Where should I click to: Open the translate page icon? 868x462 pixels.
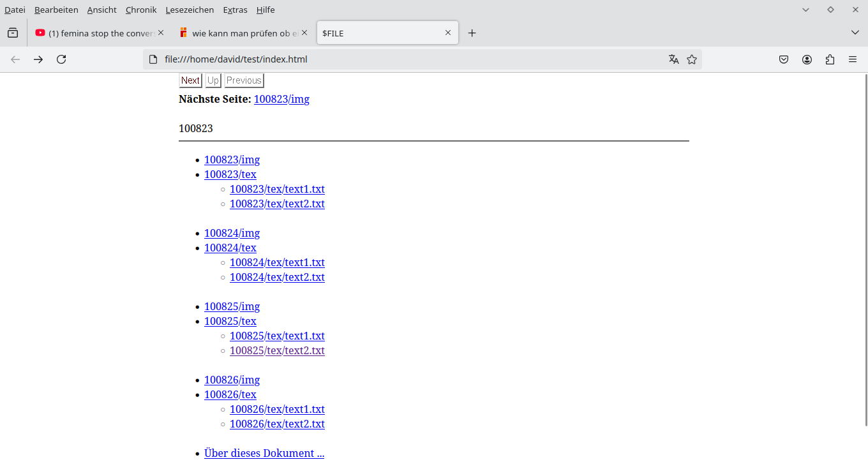tap(673, 59)
